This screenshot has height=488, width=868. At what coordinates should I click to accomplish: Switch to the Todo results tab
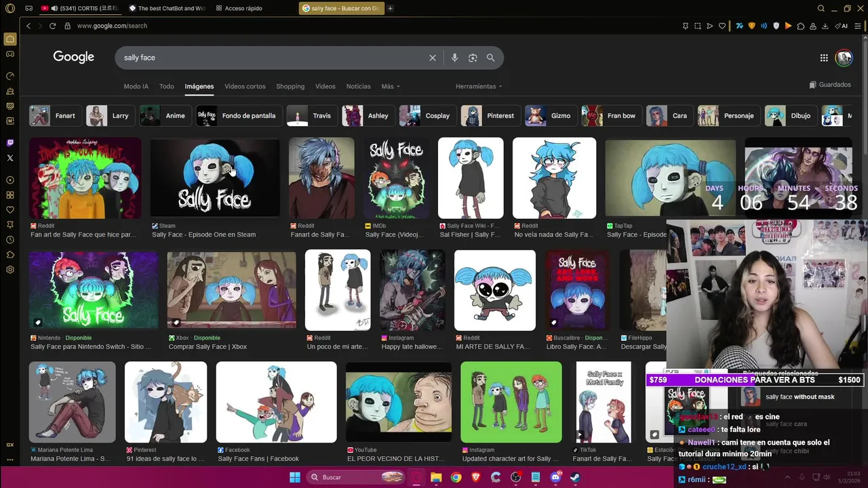coord(167,86)
